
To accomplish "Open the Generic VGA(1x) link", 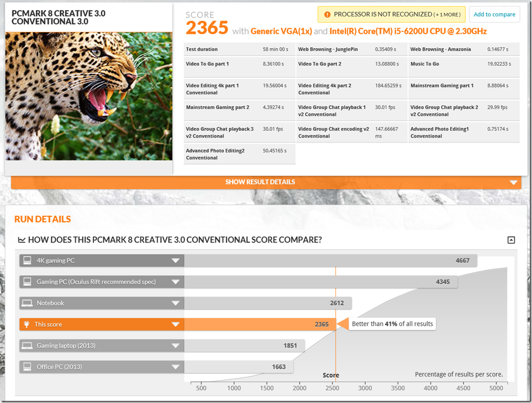I will 281,31.
